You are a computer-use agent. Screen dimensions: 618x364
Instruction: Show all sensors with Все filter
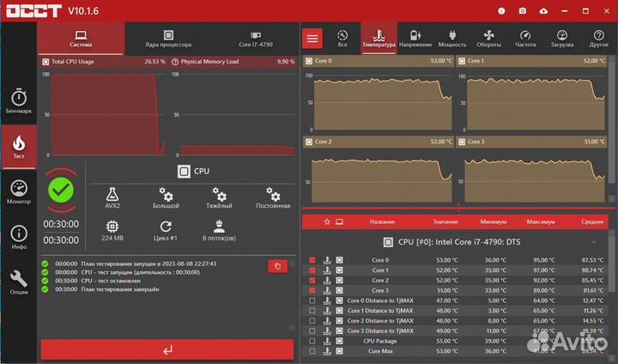point(342,39)
